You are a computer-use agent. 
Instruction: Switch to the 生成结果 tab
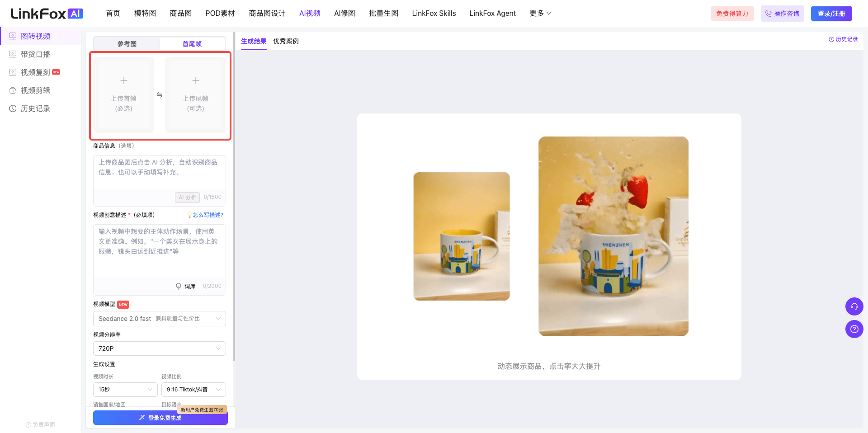tap(254, 41)
